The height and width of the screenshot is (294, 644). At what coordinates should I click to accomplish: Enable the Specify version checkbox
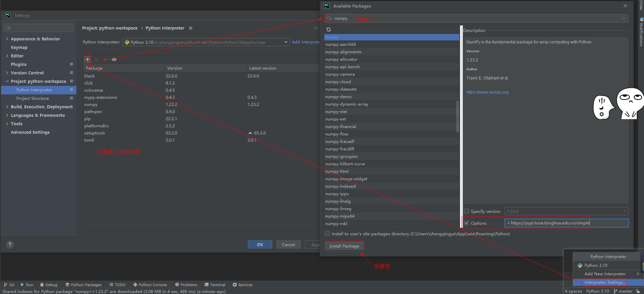click(466, 211)
